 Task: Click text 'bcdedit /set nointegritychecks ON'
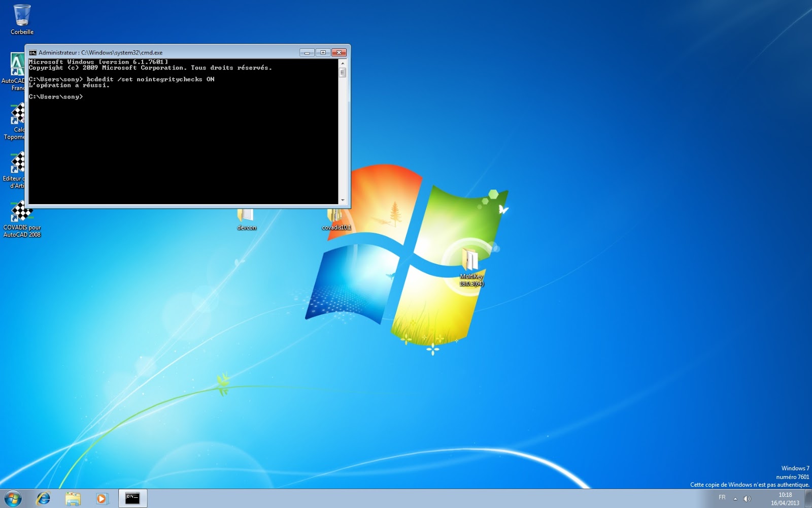[151, 79]
